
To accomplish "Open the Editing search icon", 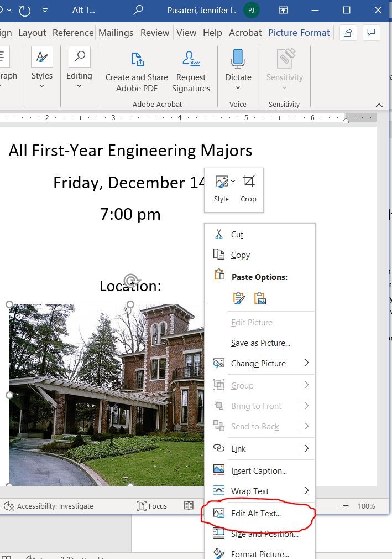I will click(x=80, y=57).
